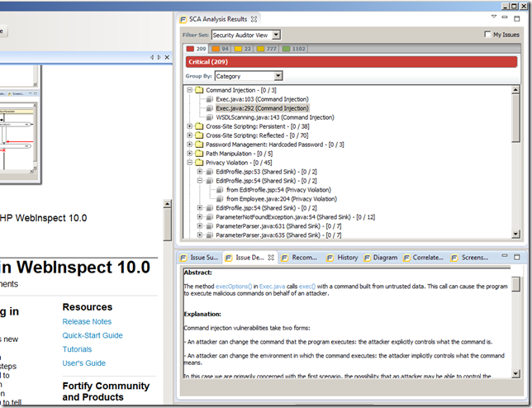This screenshot has height=408, width=532.
Task: Click the Command Injection folder icon
Action: click(x=199, y=90)
